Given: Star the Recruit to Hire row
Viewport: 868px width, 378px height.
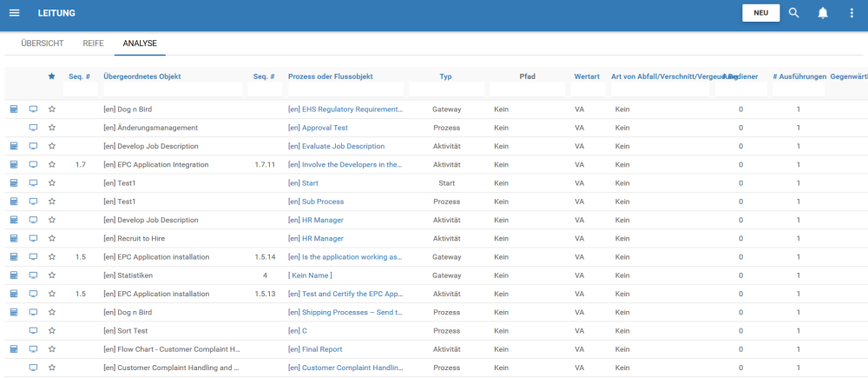Looking at the screenshot, I should [x=52, y=238].
